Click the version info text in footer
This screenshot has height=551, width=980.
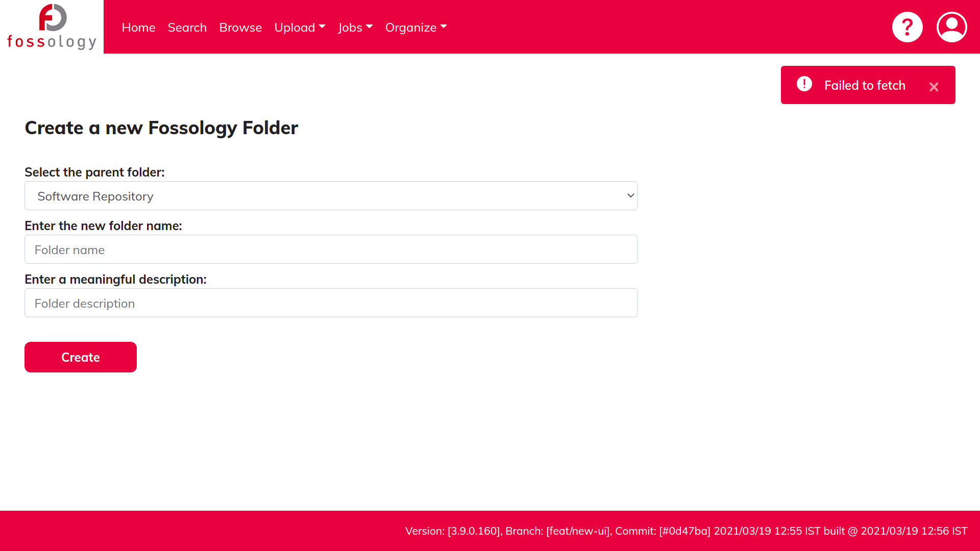tap(686, 531)
